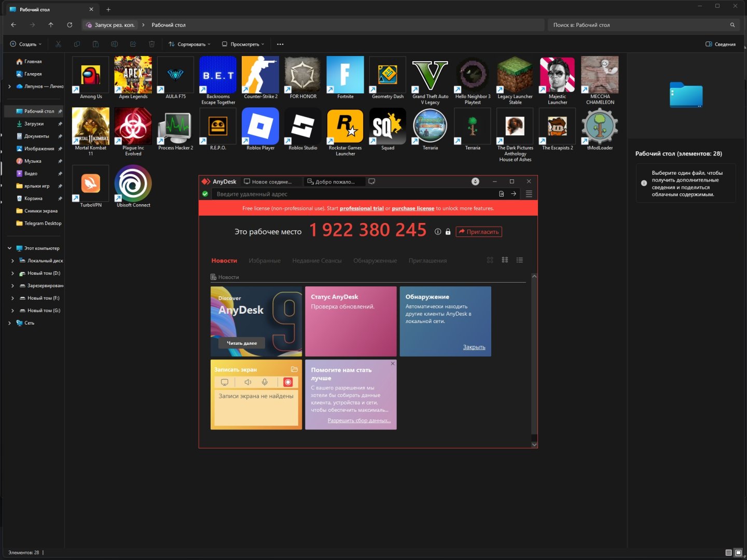Open the Недавние Сеансы tab
Screen dimensions: 747x560
point(317,261)
